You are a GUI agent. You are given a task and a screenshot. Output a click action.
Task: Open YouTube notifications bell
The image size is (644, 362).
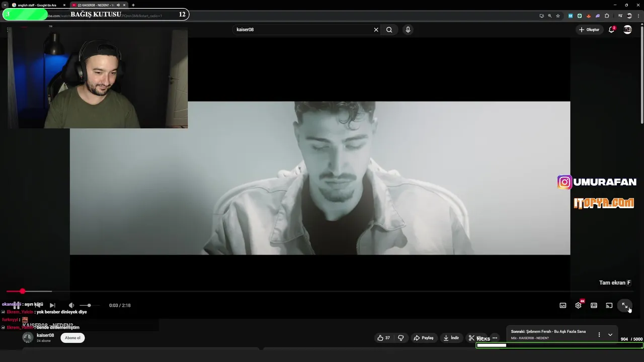point(612,30)
